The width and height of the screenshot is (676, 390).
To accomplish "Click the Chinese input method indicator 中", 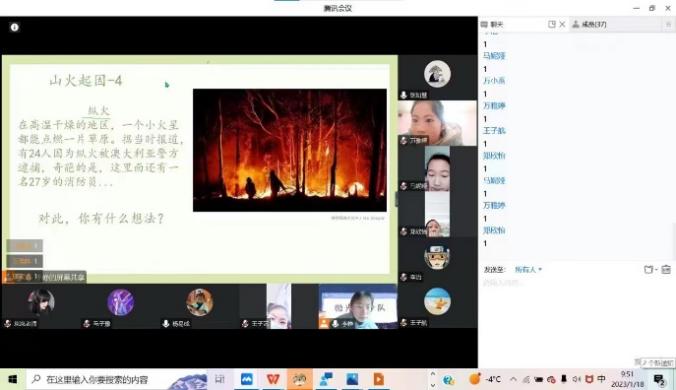I will click(601, 379).
